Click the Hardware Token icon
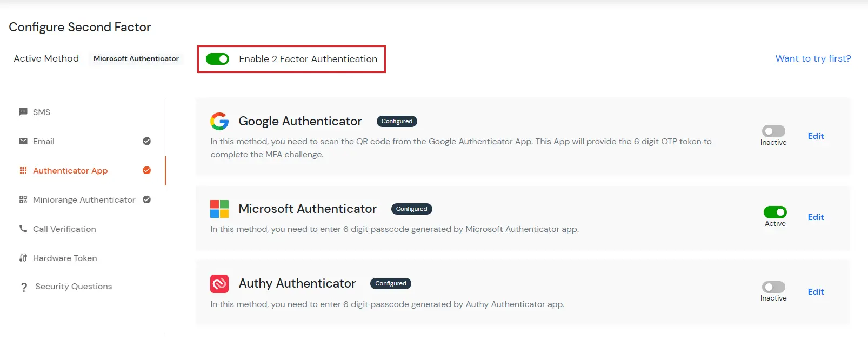The width and height of the screenshot is (868, 353). coord(23,258)
